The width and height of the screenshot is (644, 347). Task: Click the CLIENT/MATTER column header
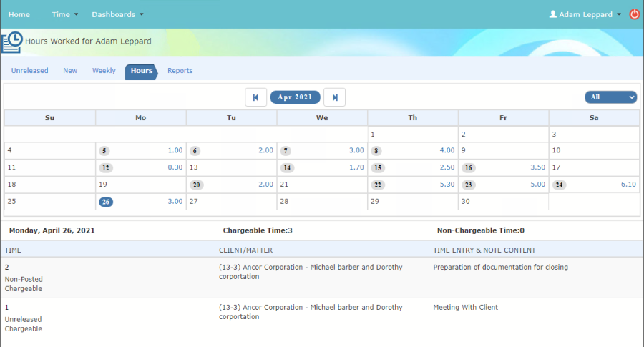245,250
